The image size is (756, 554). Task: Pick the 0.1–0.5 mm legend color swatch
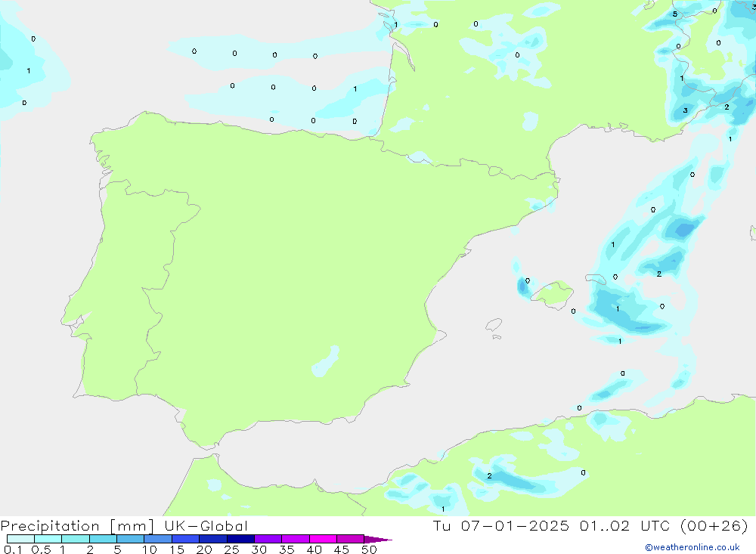click(x=20, y=539)
